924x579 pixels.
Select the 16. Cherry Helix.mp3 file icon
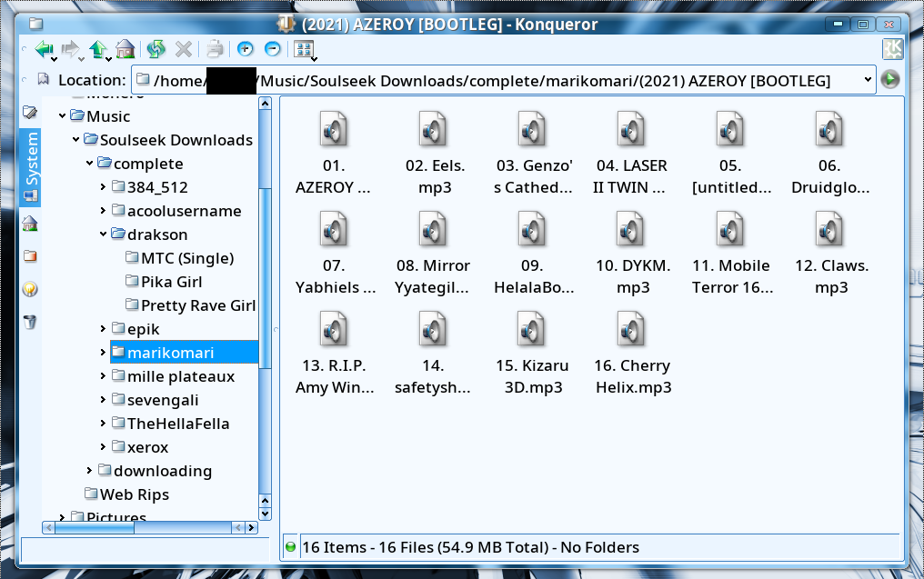coord(630,329)
